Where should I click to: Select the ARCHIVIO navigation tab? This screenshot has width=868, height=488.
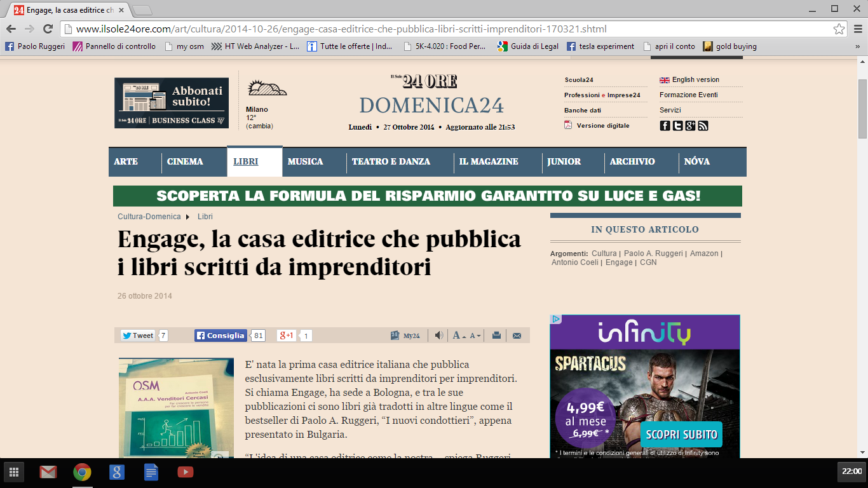tap(632, 161)
